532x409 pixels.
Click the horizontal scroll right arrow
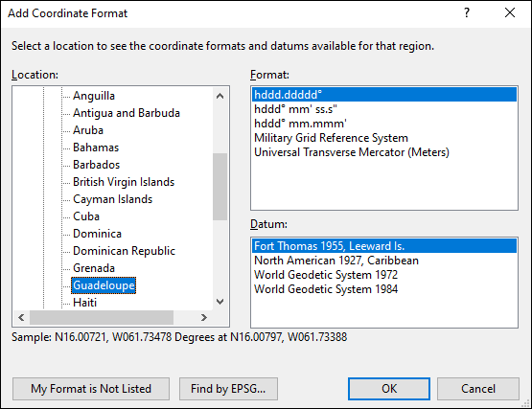tap(203, 318)
